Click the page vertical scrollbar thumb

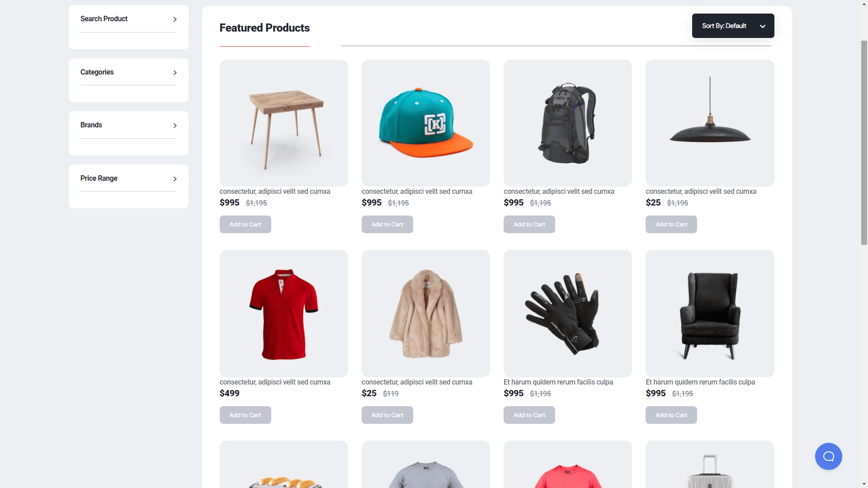pos(864,142)
